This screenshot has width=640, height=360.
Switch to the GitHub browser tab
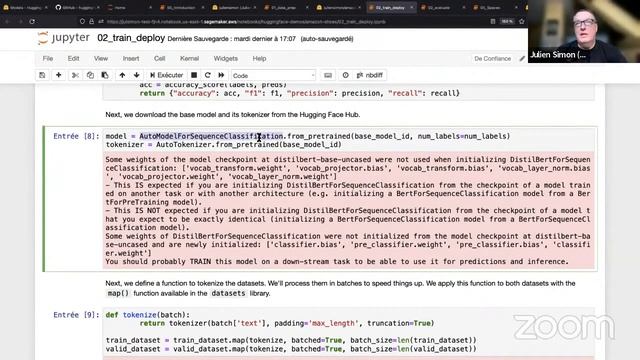click(77, 7)
